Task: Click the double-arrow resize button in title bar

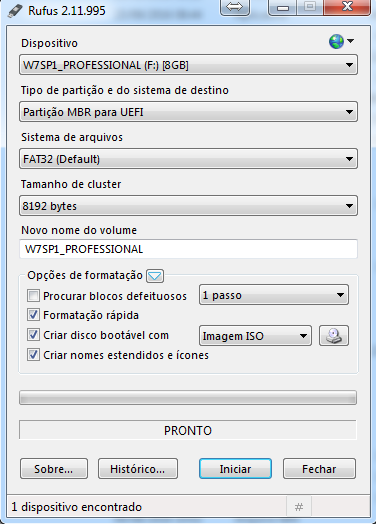Action: 235,7
